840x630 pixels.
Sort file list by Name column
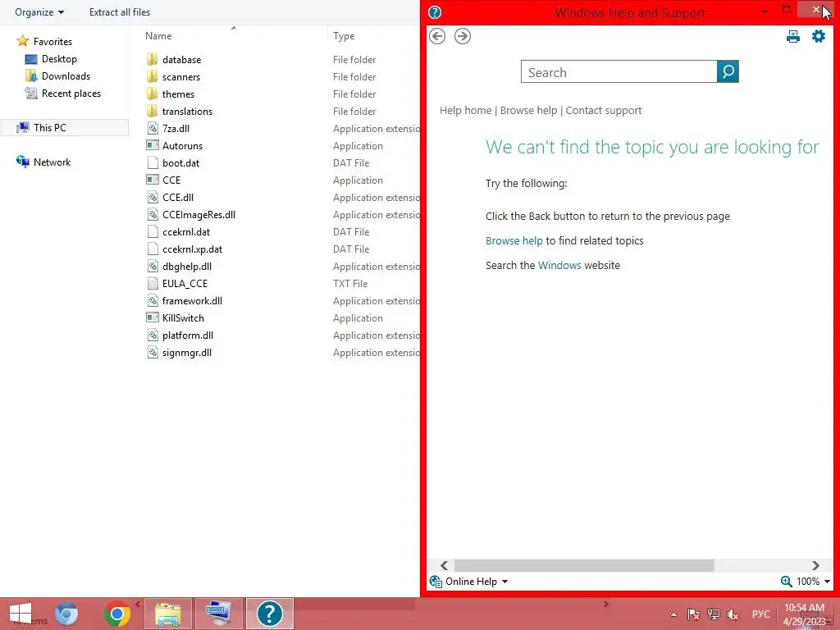[x=158, y=36]
